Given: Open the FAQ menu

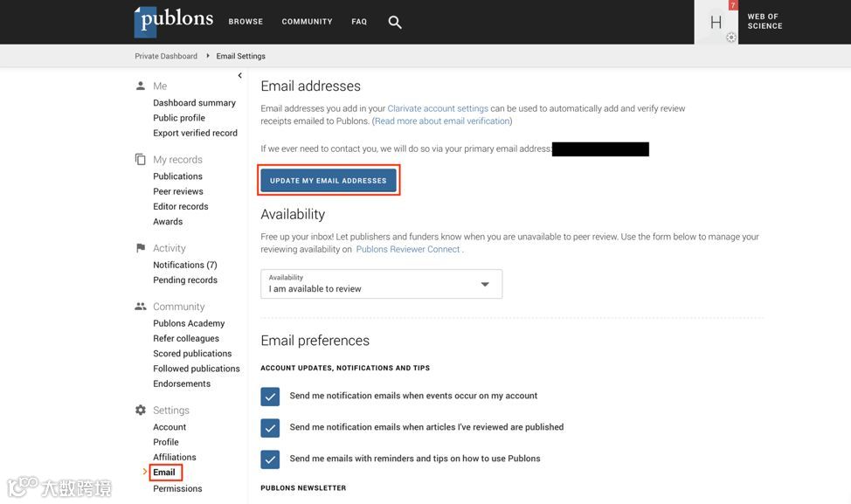Looking at the screenshot, I should (x=359, y=22).
